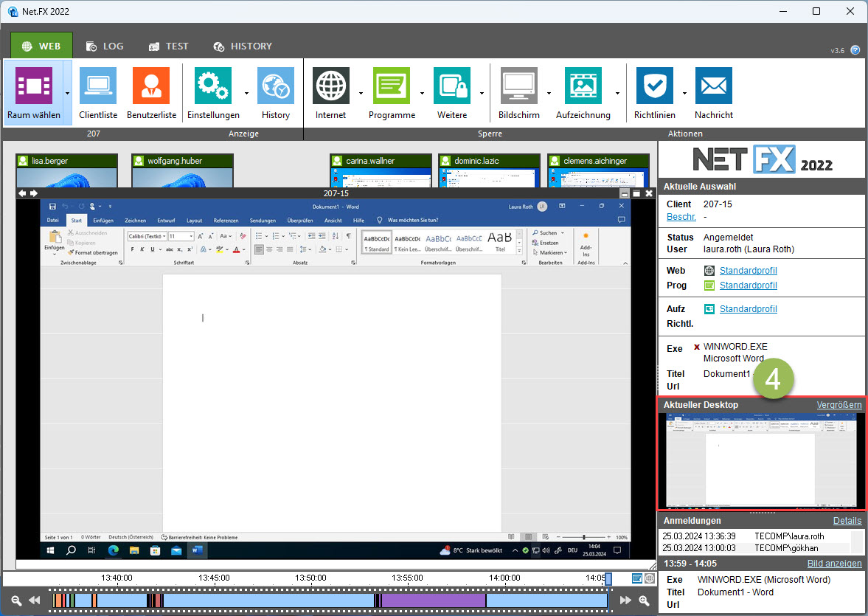Image resolution: width=868 pixels, height=616 pixels.
Task: Toggle italic (K) in the remote Word ribbon
Action: tap(142, 249)
